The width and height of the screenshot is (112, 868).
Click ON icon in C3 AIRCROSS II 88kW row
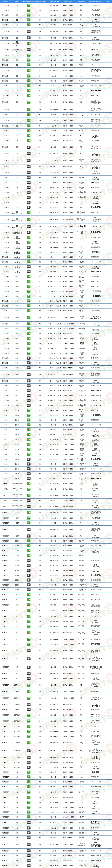pyautogui.click(x=29, y=232)
